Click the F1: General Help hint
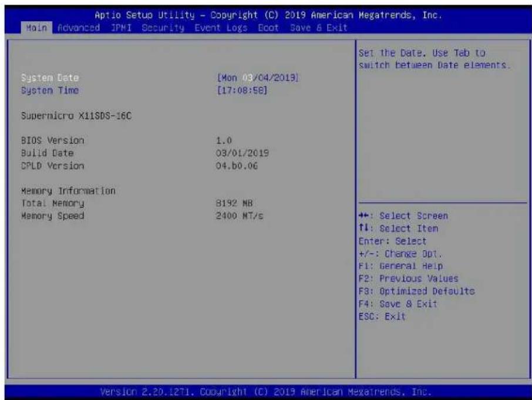Viewport: 532px width, 400px height. (x=400, y=266)
